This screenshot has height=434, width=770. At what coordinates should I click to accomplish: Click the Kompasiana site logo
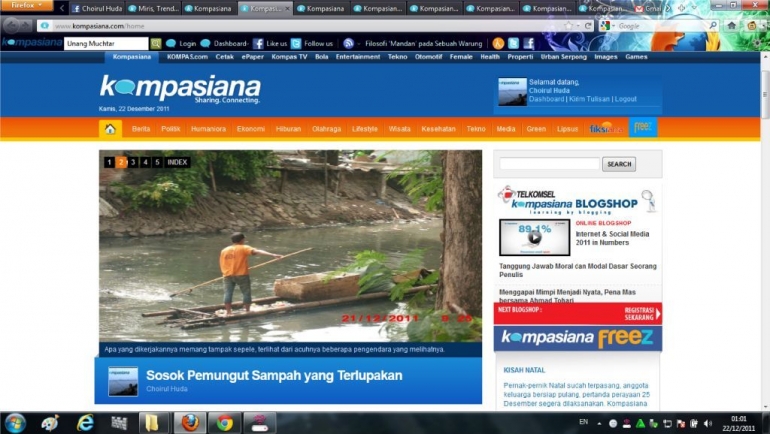(x=180, y=88)
